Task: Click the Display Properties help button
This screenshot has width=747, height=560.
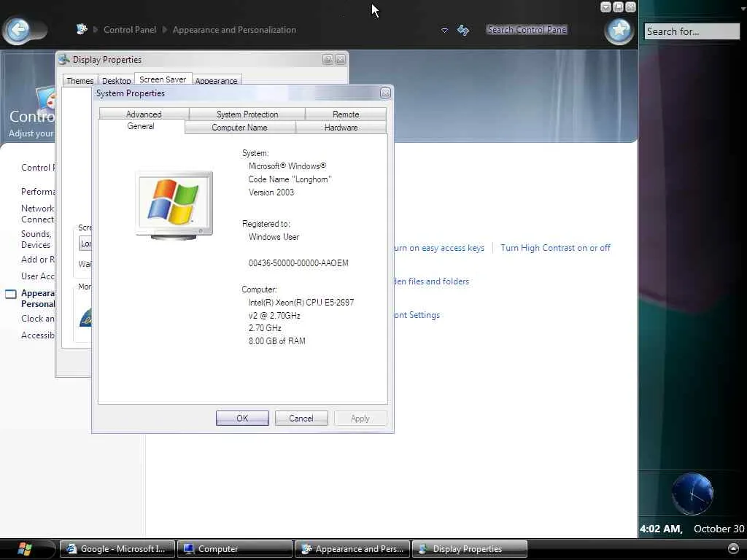Action: click(x=328, y=60)
